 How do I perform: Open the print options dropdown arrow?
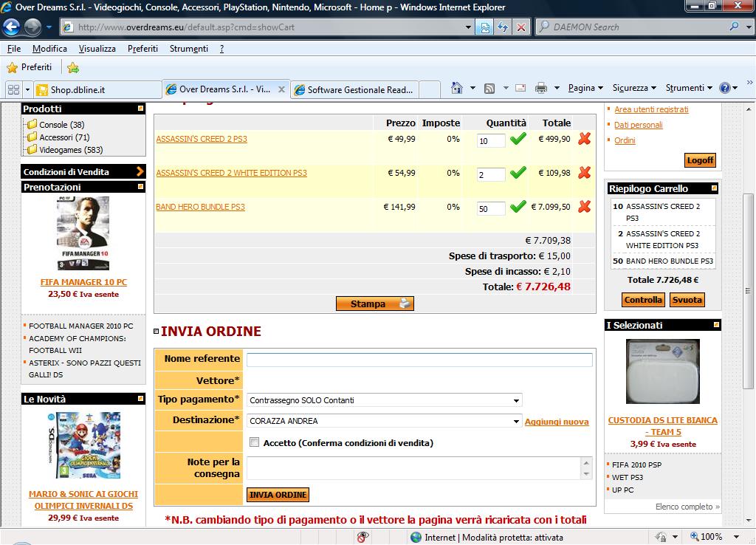pyautogui.click(x=557, y=89)
